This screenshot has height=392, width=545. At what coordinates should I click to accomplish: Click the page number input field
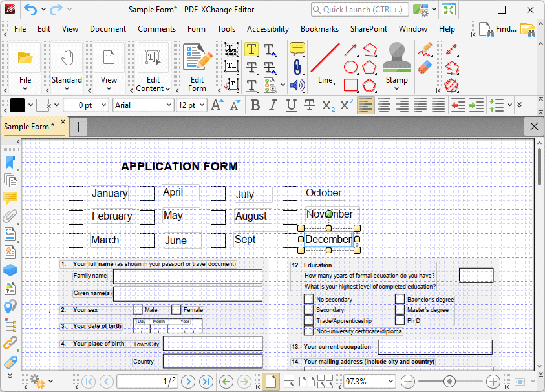coord(147,382)
